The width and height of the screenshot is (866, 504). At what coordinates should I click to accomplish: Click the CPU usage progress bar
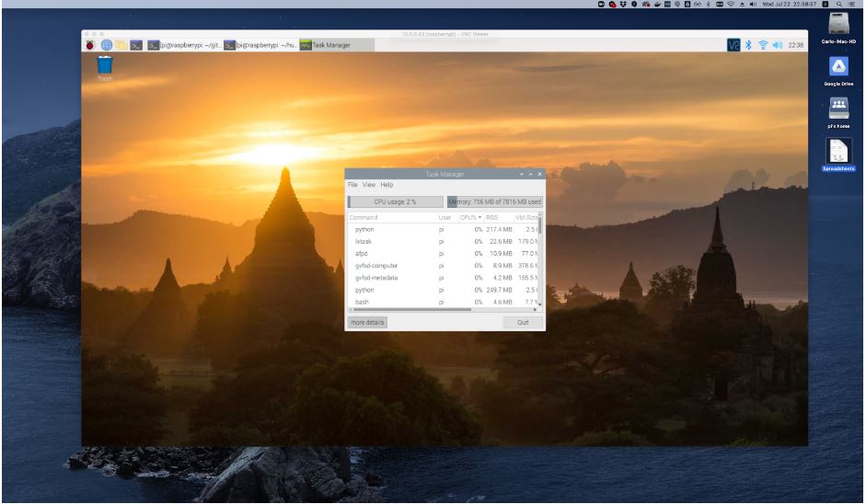[396, 202]
